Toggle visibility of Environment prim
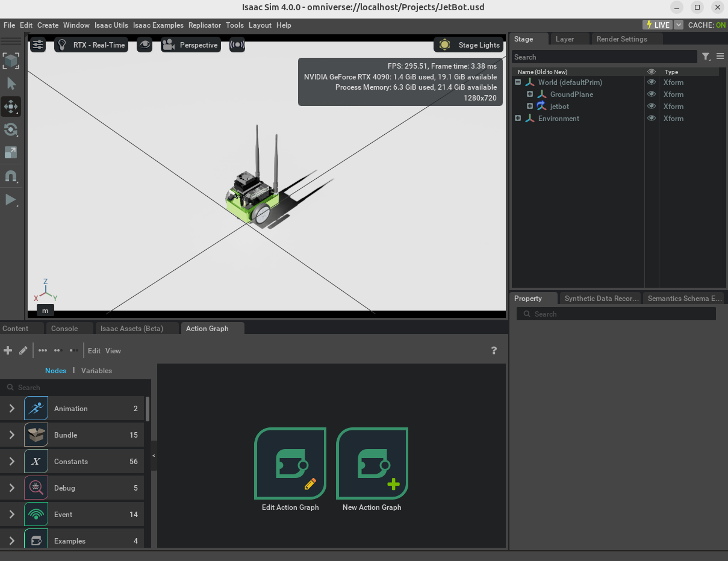The height and width of the screenshot is (561, 728). click(x=651, y=119)
